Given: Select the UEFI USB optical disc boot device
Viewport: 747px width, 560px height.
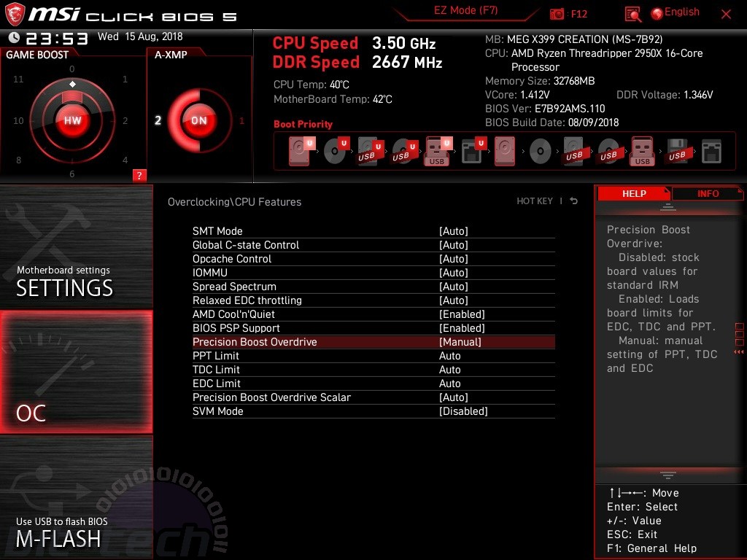Looking at the screenshot, I should click(404, 151).
